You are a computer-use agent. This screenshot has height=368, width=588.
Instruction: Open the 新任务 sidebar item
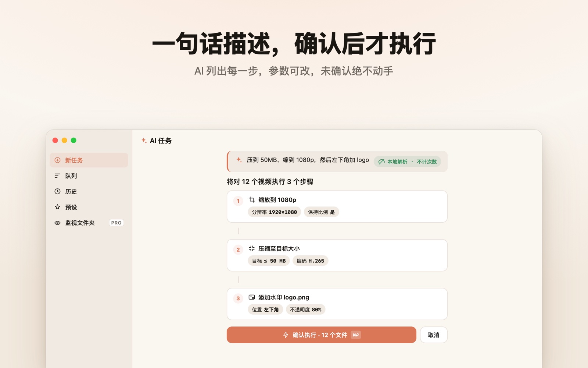coord(89,160)
